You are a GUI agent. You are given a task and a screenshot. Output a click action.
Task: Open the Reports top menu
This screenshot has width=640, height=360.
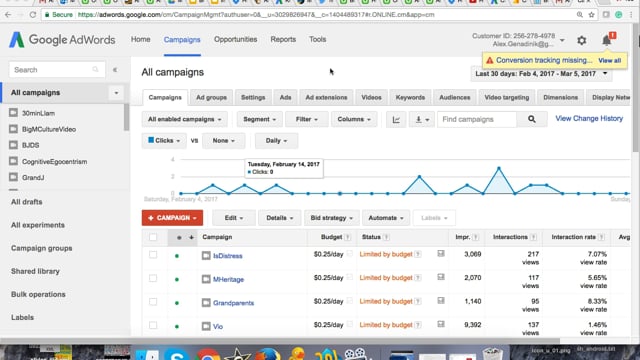[283, 40]
